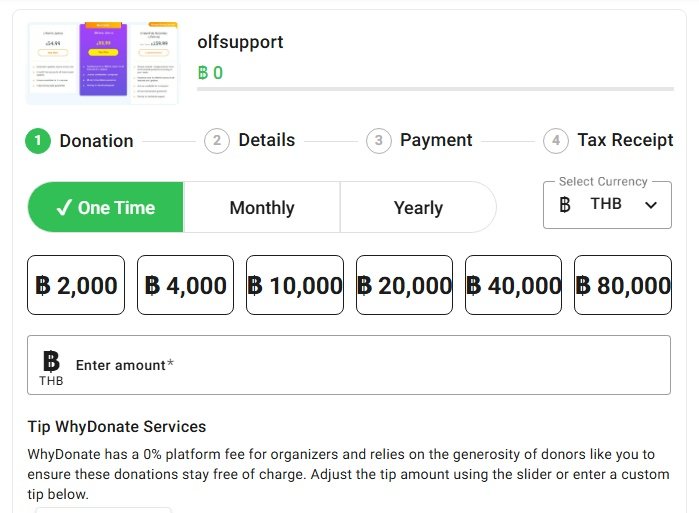Choose the ฿ 2,000 donation amount
The image size is (699, 513).
click(77, 286)
